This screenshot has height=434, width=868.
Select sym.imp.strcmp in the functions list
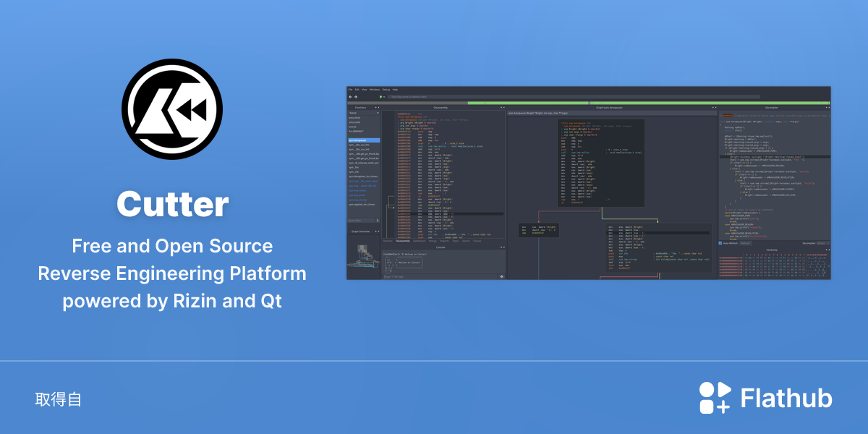(x=364, y=200)
